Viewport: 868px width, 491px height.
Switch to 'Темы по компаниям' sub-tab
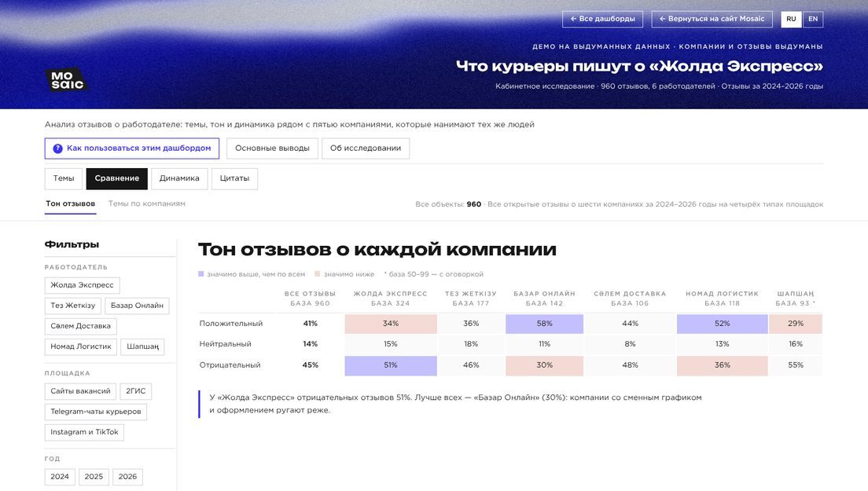click(x=147, y=204)
